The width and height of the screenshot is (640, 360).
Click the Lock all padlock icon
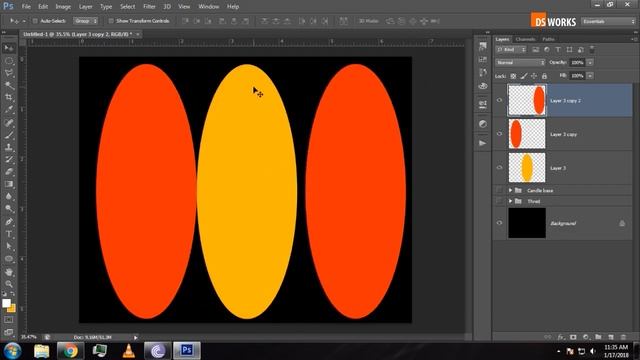click(x=544, y=76)
